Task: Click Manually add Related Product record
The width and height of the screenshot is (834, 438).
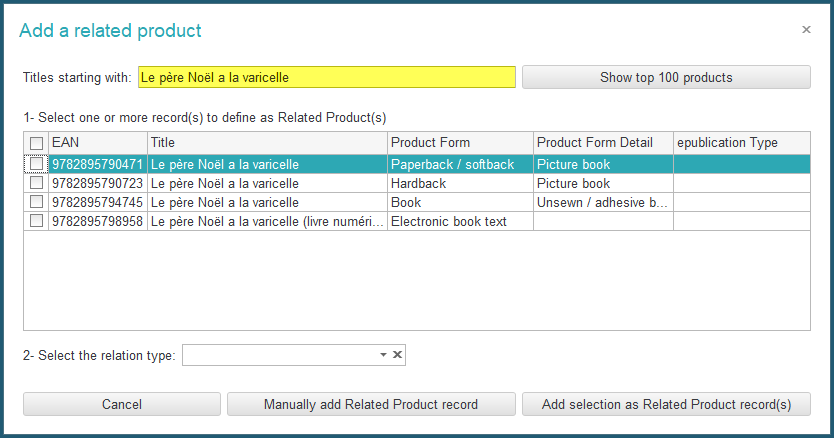Action: pyautogui.click(x=371, y=404)
